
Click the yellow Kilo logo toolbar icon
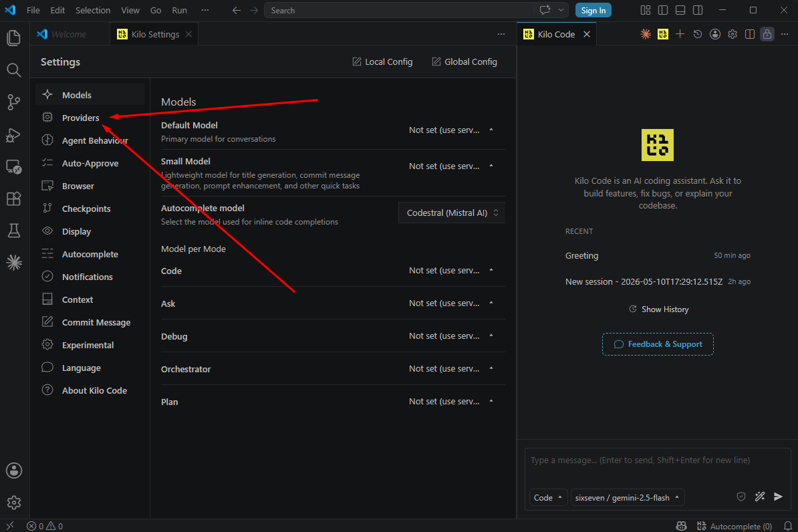click(x=662, y=34)
